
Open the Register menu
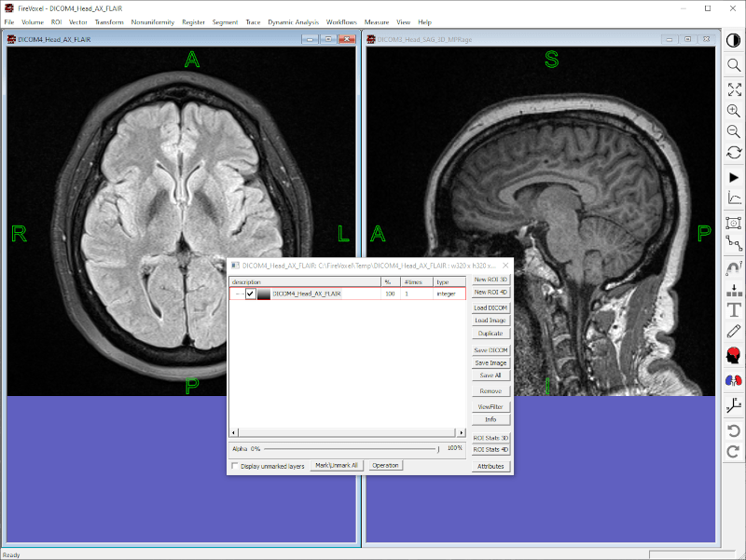tap(193, 21)
